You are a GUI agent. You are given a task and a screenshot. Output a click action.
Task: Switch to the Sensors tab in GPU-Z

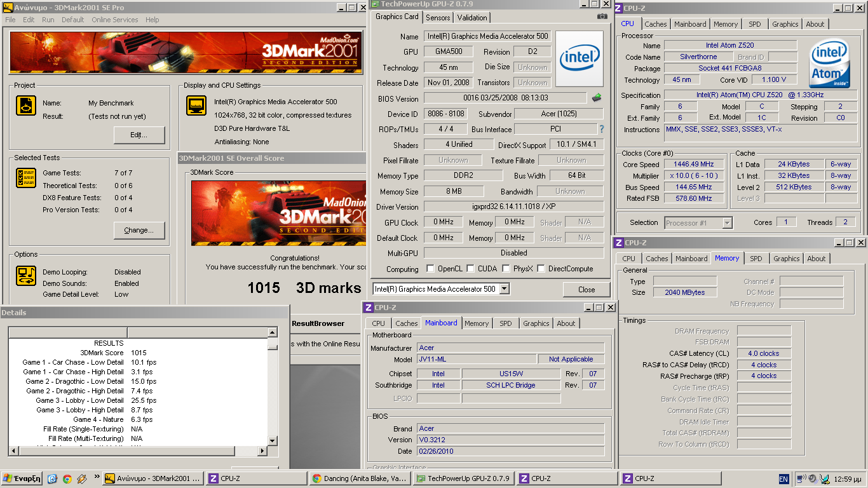point(438,18)
